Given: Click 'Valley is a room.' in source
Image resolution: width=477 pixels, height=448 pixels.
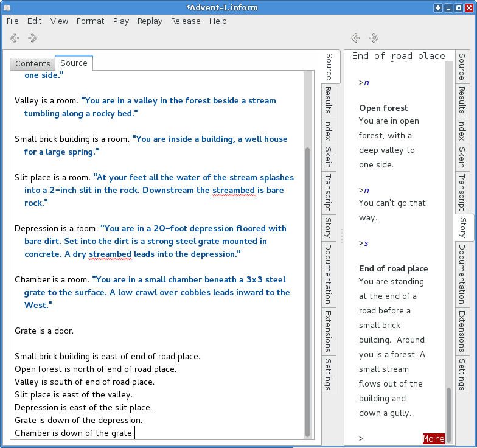Looking at the screenshot, I should point(47,101).
